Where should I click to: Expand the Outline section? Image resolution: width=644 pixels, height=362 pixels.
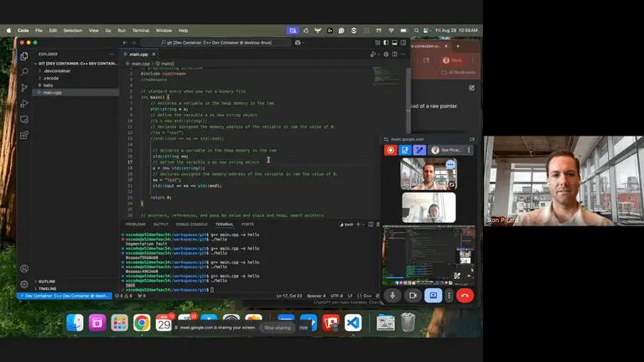click(x=44, y=282)
